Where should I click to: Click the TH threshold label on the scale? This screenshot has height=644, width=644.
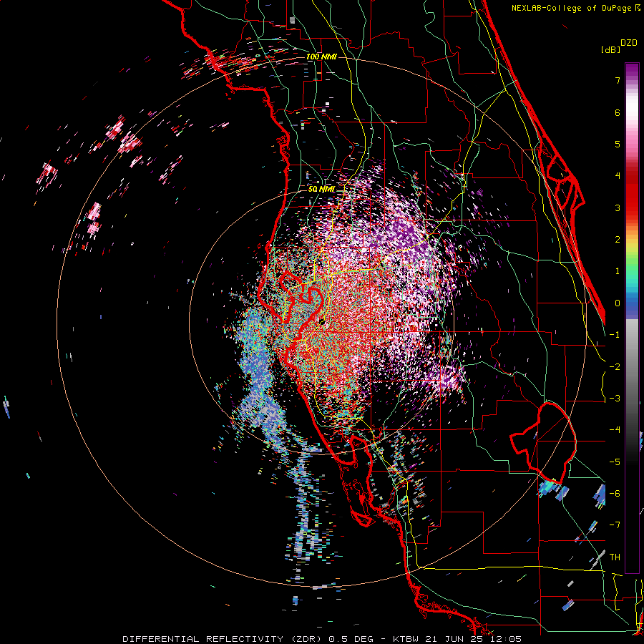pos(615,557)
